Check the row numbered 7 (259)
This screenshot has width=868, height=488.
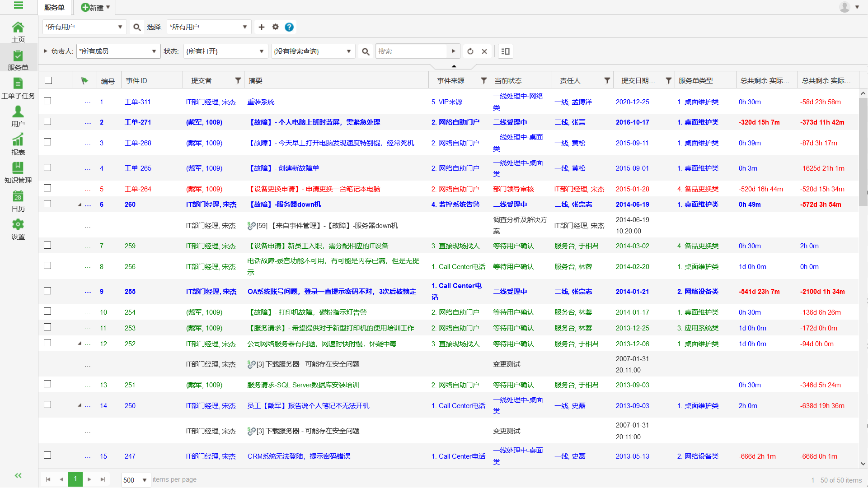(47, 245)
